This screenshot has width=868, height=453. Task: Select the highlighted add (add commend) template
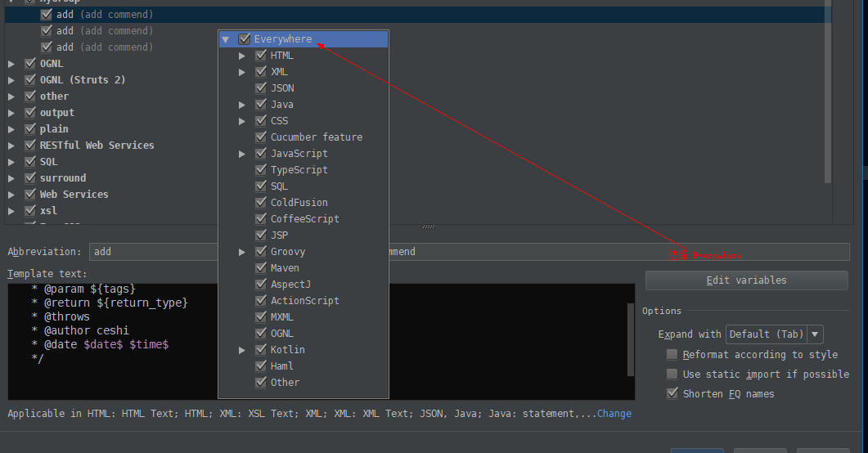(418, 15)
